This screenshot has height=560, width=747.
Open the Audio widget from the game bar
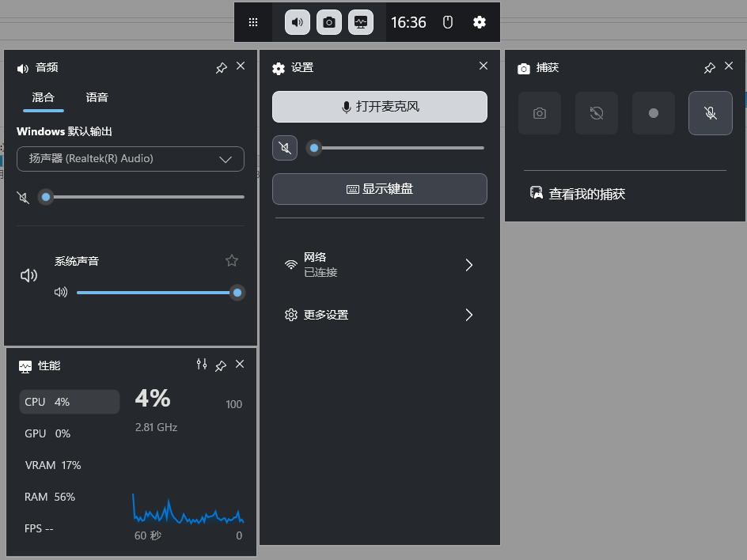296,22
